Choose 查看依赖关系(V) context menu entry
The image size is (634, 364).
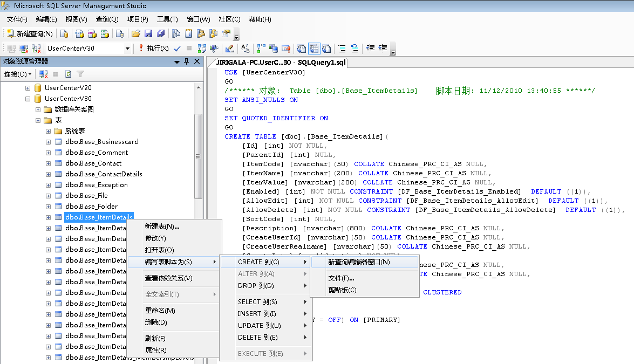pyautogui.click(x=175, y=278)
